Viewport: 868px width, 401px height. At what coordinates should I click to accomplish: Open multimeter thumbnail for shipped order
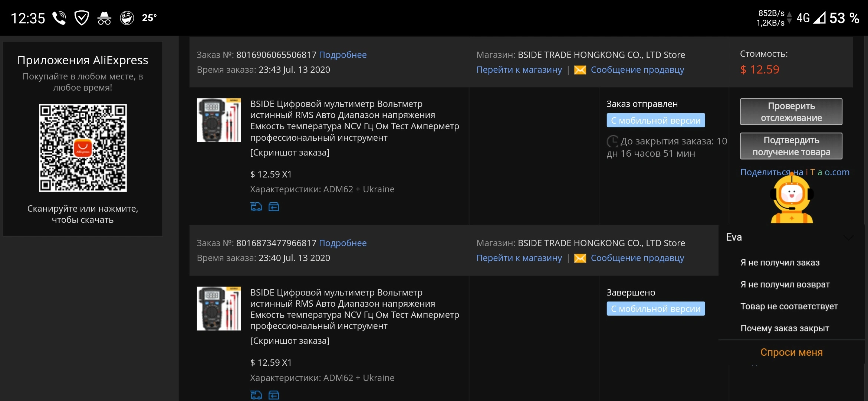pyautogui.click(x=219, y=120)
